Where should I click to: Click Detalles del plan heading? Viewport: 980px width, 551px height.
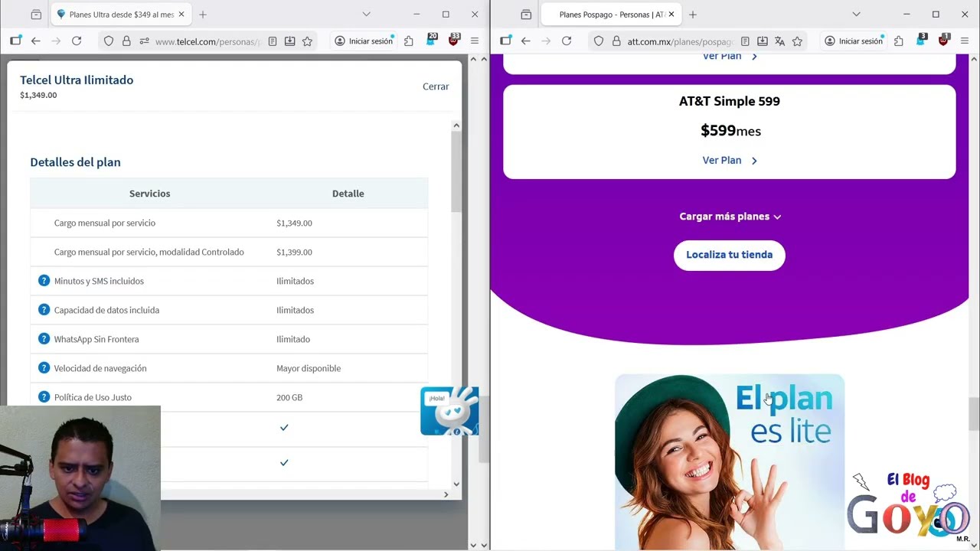75,162
